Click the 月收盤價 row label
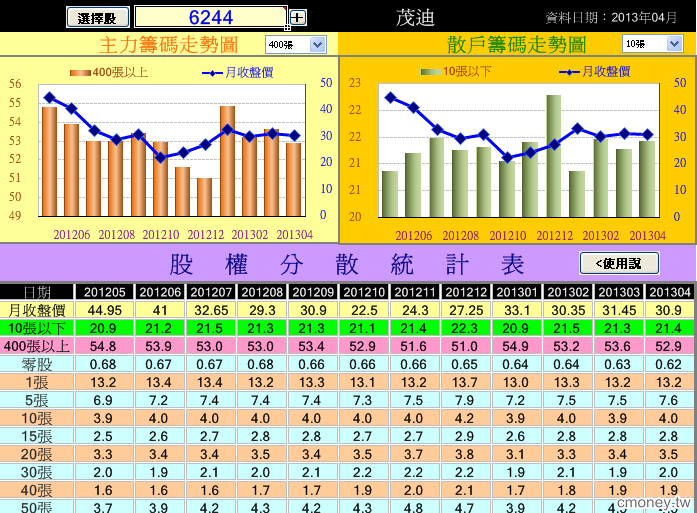This screenshot has width=697, height=513. 37,310
